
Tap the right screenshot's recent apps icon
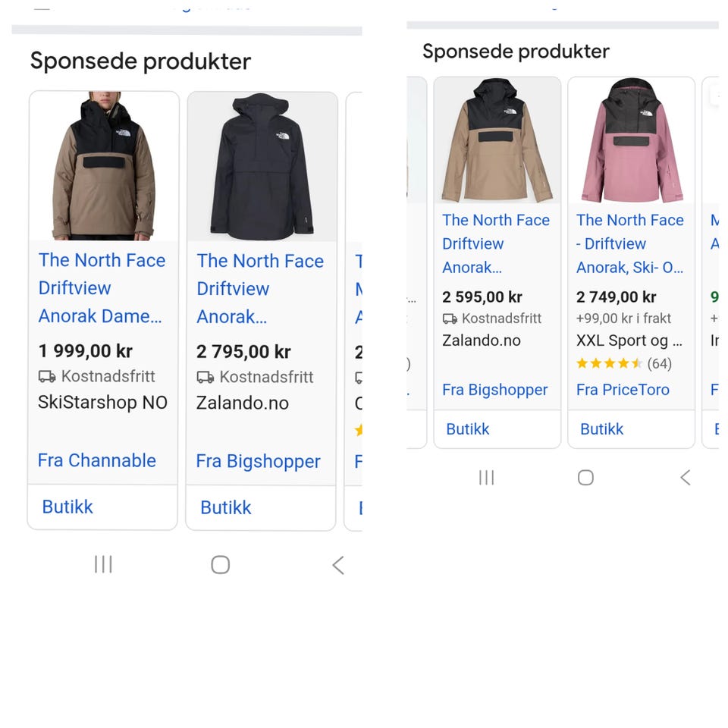(486, 477)
